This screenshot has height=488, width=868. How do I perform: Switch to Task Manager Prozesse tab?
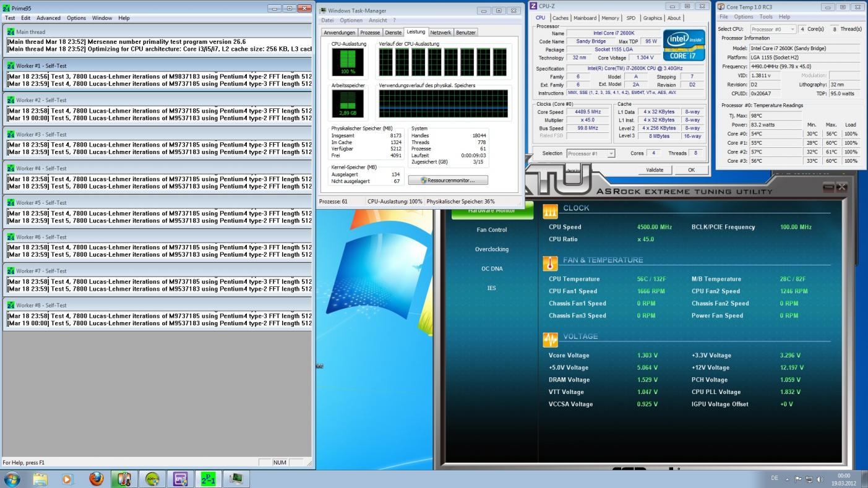(x=370, y=32)
